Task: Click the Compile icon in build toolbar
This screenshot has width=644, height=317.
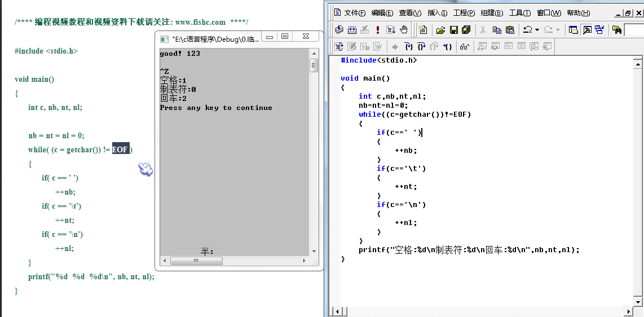Action: tap(339, 29)
